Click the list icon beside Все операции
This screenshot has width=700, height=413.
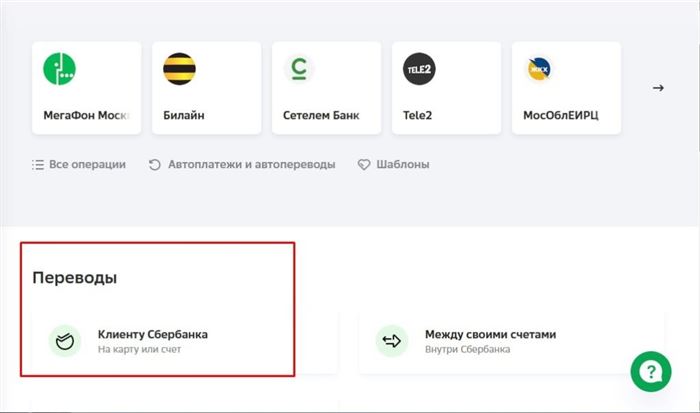pyautogui.click(x=38, y=165)
